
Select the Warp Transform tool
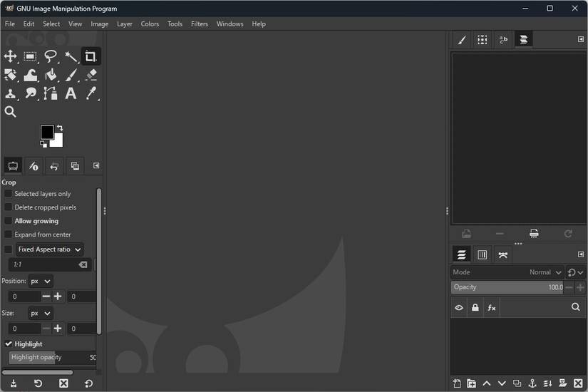pyautogui.click(x=31, y=75)
